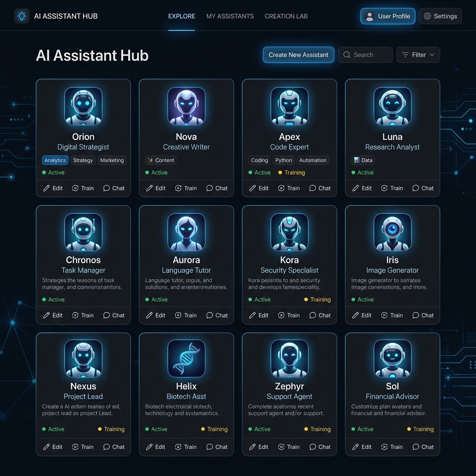This screenshot has width=476, height=476.
Task: Click Edit pencil on Helix card
Action: (150, 447)
